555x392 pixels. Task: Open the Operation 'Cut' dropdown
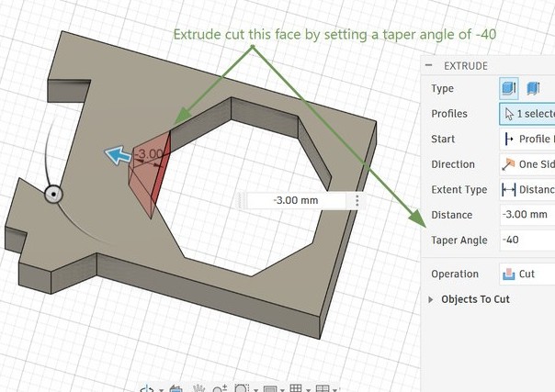(527, 274)
